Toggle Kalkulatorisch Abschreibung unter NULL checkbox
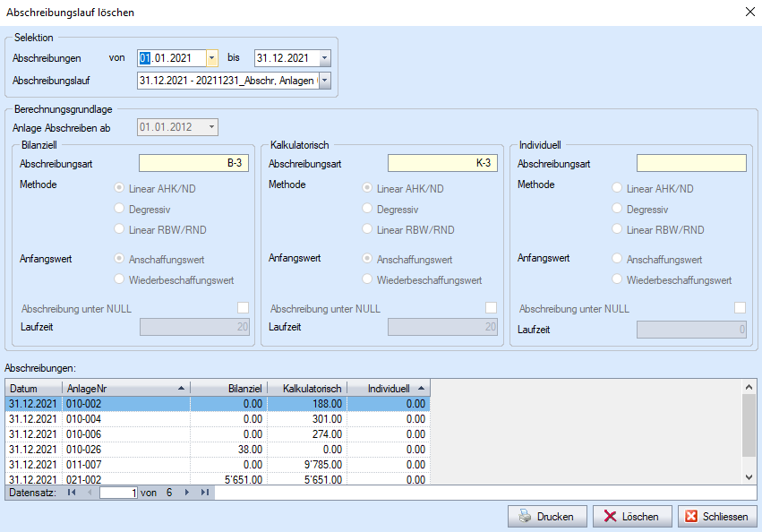762x532 pixels. pos(491,308)
